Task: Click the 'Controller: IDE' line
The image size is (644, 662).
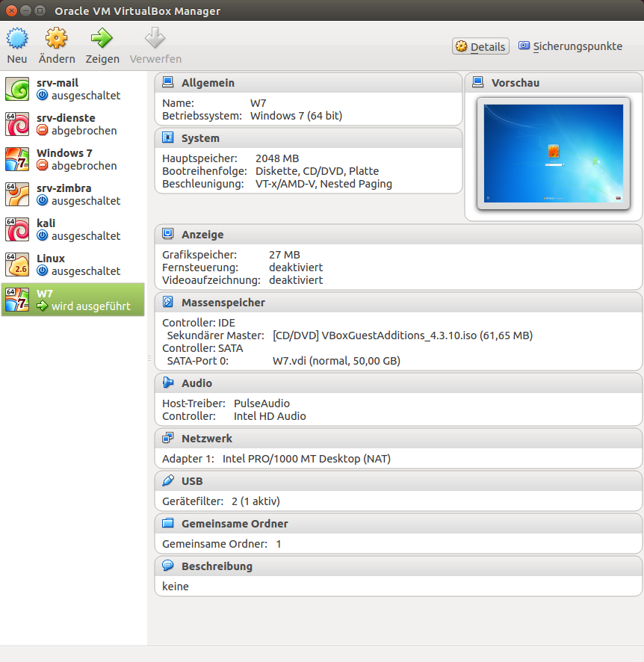Action: (x=199, y=323)
